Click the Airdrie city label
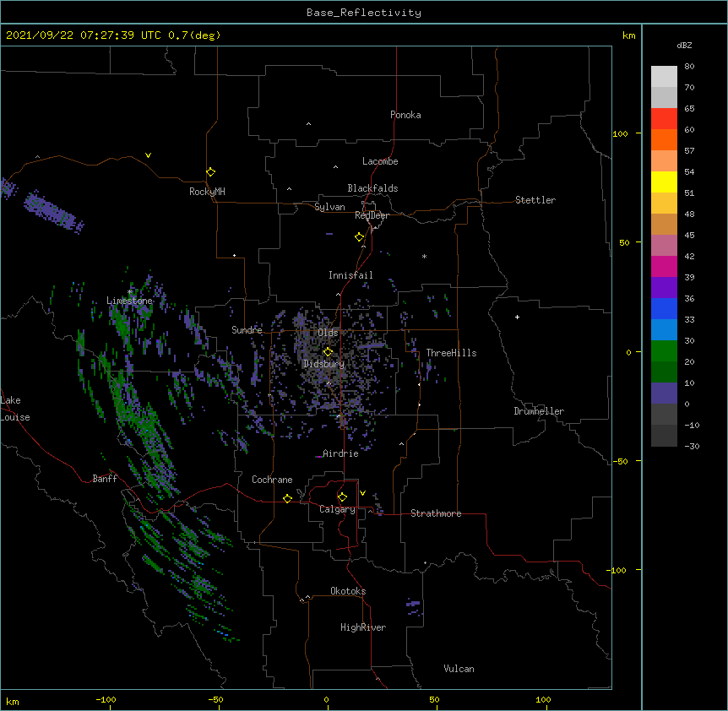This screenshot has width=728, height=711. coord(341,453)
